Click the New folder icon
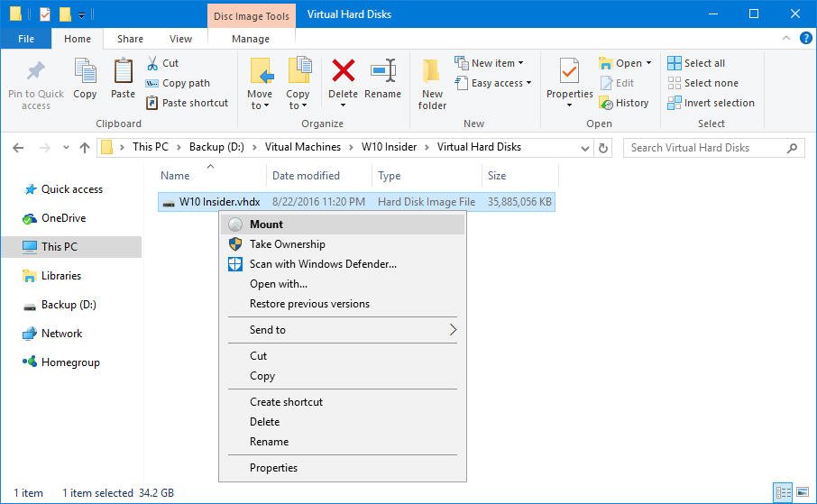The image size is (817, 504). pos(431,71)
